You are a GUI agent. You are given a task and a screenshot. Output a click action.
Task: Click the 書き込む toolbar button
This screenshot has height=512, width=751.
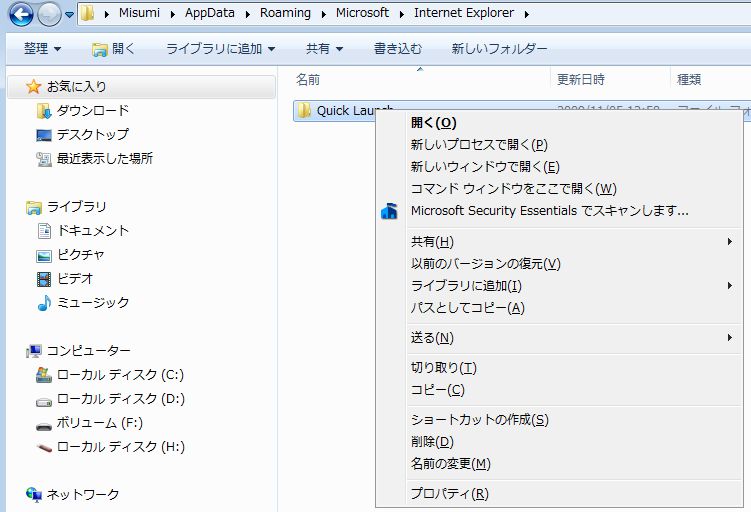[397, 48]
